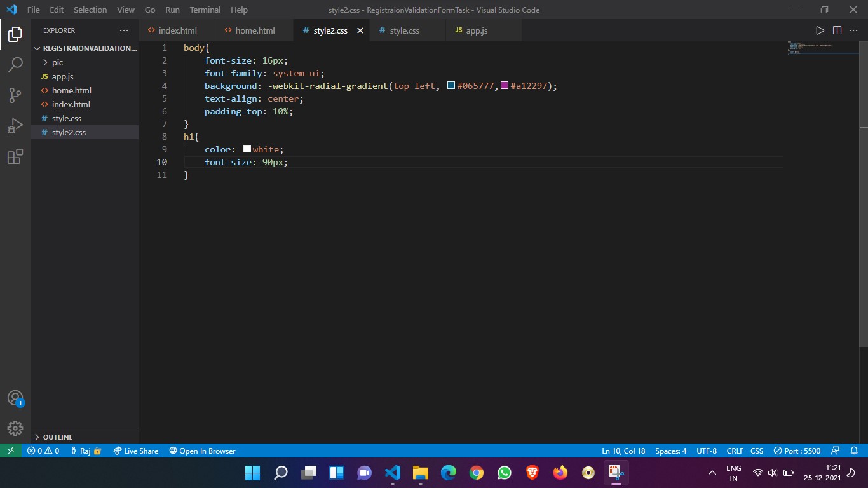The image size is (868, 488).
Task: Click Ln 10, Col 18 in status bar
Action: (623, 451)
